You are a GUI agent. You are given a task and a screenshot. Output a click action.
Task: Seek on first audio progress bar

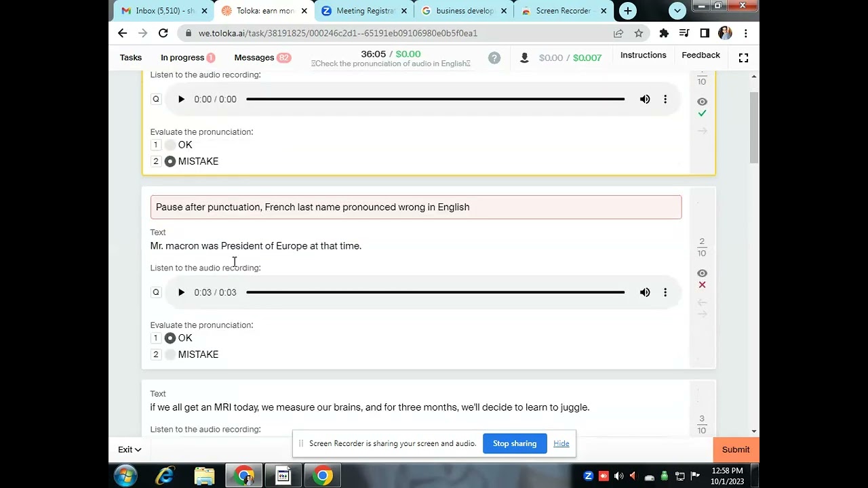tap(435, 99)
